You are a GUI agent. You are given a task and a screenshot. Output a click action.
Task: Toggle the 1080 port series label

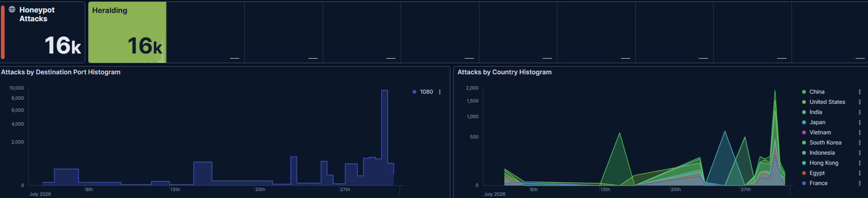click(426, 92)
